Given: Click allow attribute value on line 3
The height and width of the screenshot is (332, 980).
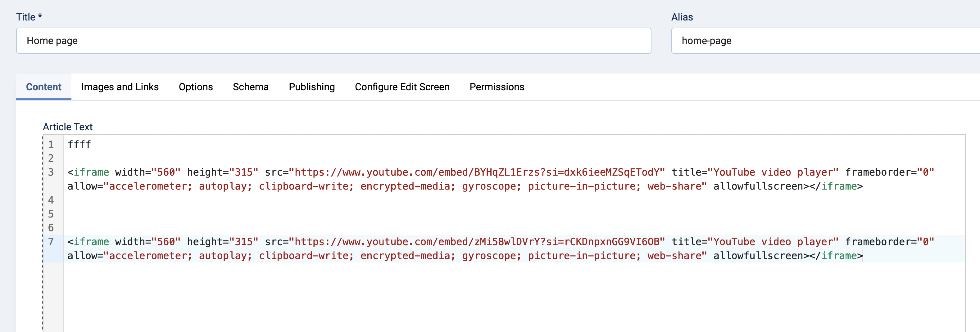Looking at the screenshot, I should (405, 186).
